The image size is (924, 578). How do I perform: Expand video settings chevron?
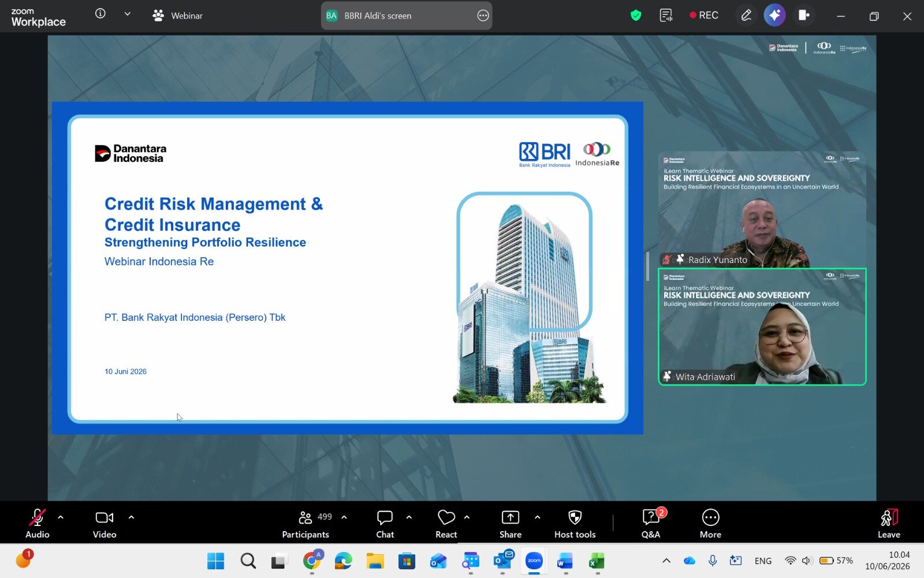(x=131, y=517)
